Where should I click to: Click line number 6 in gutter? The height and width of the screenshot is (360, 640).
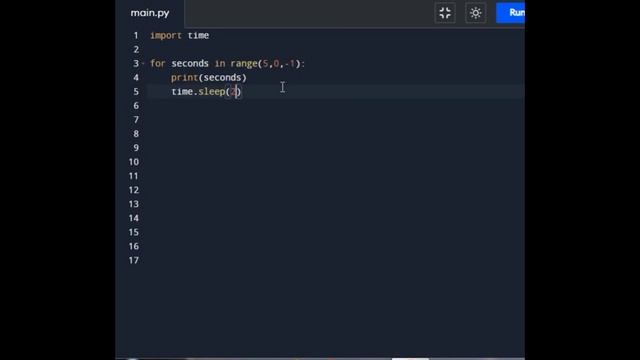(136, 106)
